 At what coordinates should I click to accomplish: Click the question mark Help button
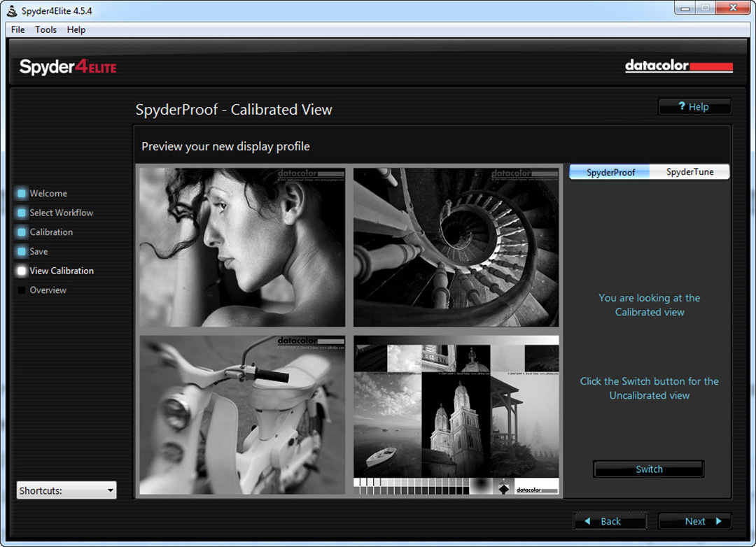[x=694, y=107]
